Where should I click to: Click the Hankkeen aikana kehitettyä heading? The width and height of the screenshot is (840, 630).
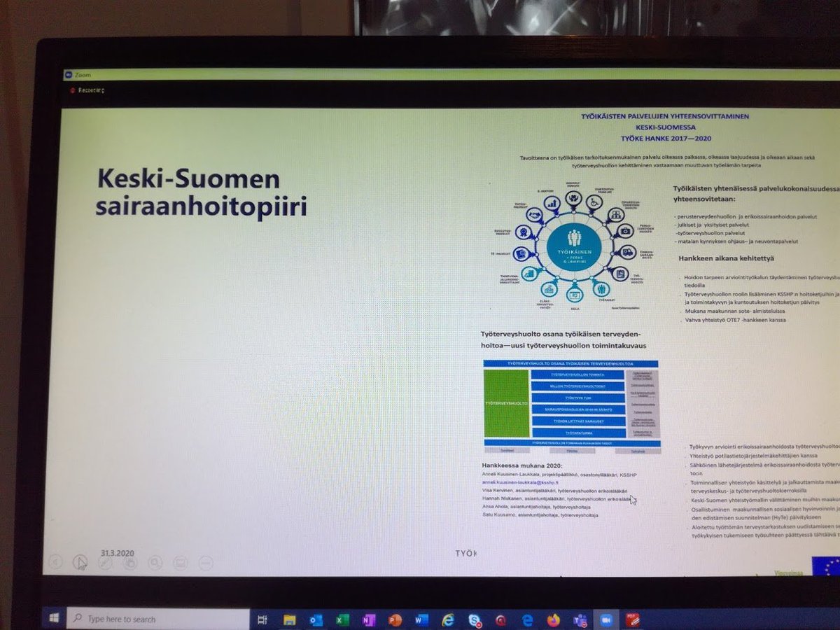[726, 258]
